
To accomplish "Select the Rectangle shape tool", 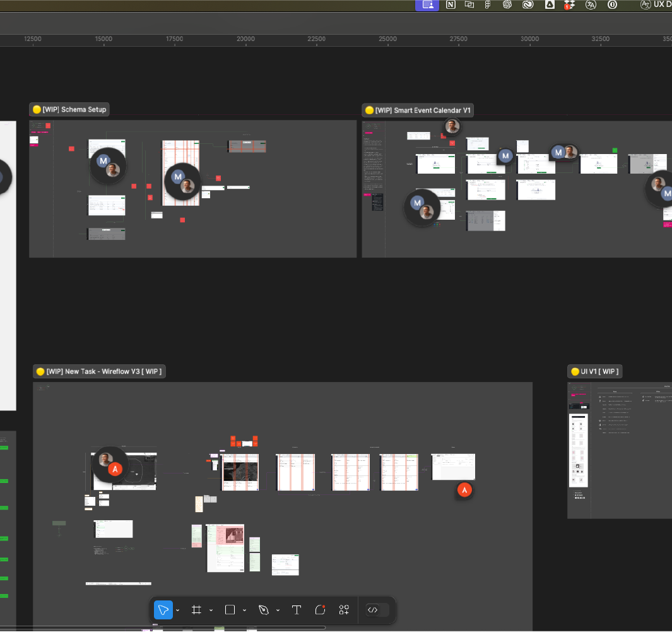I will pyautogui.click(x=230, y=610).
